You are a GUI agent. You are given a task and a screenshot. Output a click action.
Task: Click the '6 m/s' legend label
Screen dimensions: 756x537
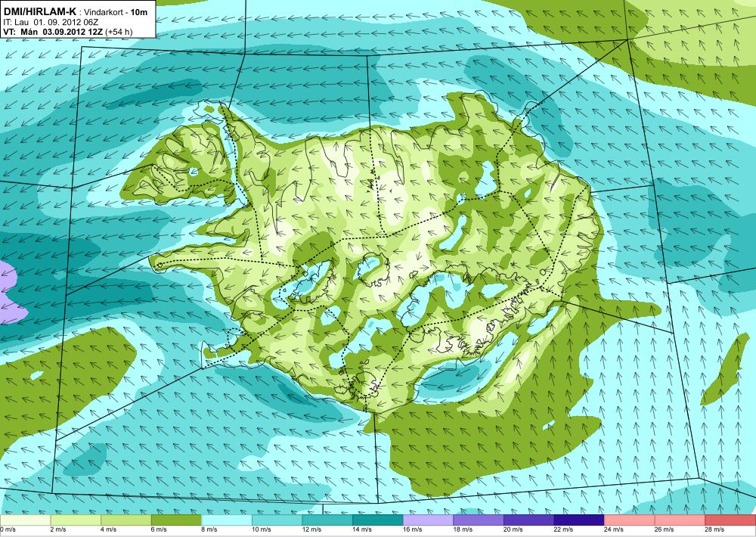coord(159,529)
